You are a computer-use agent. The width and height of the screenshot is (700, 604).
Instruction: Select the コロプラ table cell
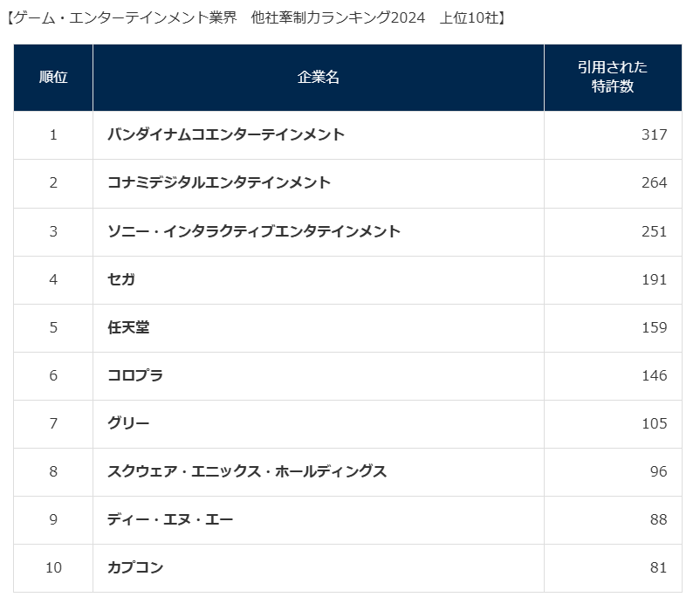[x=134, y=375]
